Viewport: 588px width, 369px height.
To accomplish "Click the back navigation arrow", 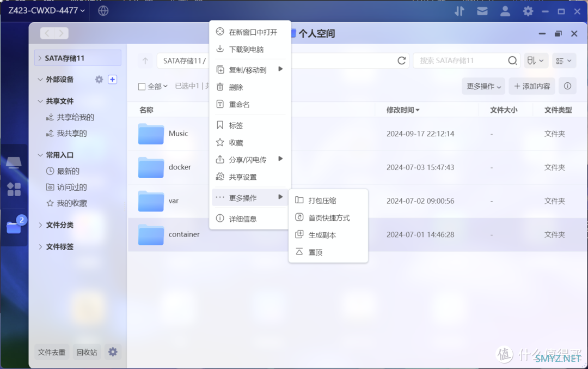I will click(x=47, y=33).
